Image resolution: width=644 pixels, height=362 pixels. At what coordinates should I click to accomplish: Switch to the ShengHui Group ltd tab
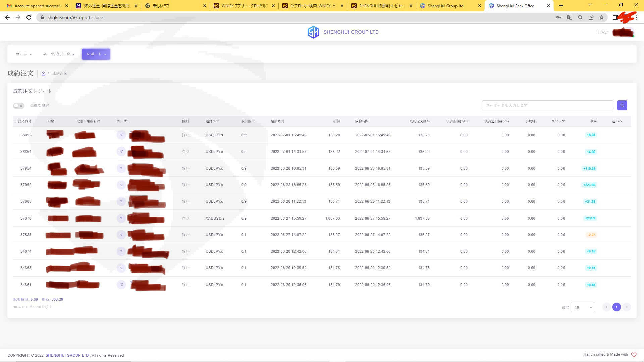(x=445, y=6)
